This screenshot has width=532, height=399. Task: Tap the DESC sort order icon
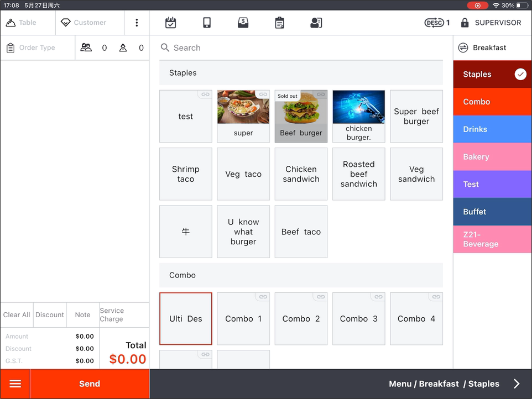(434, 23)
